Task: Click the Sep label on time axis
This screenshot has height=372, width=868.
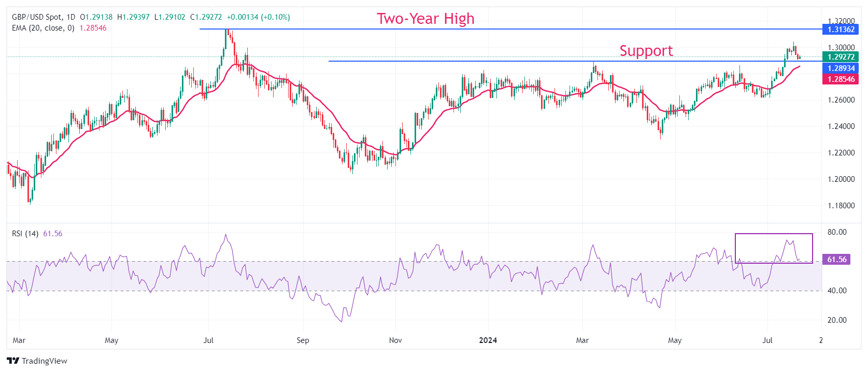Action: (303, 340)
